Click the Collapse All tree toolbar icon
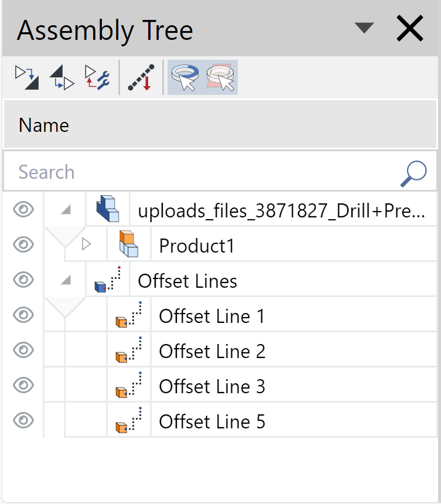The height and width of the screenshot is (504, 441). 62,77
